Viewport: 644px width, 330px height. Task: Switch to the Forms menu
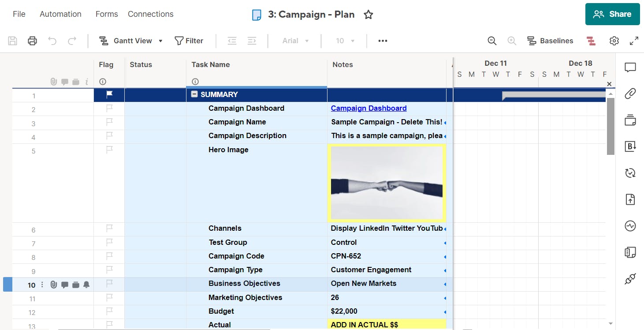pos(106,14)
